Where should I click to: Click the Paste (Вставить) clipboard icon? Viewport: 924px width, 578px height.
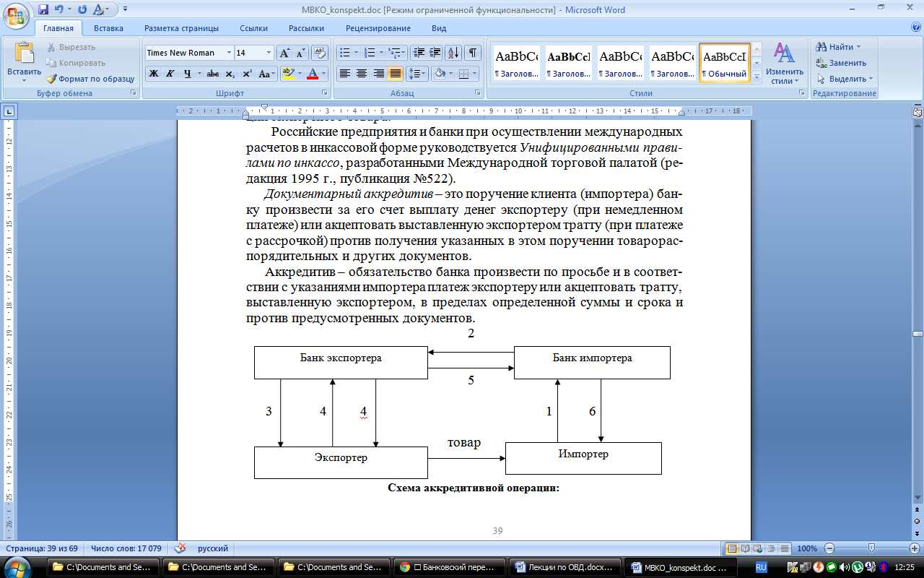[x=25, y=53]
